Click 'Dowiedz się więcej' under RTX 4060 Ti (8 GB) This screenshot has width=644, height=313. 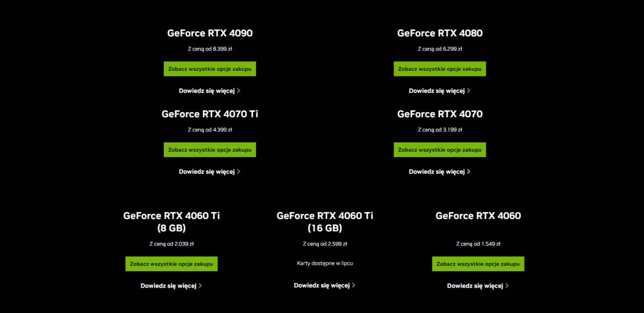[x=168, y=286]
